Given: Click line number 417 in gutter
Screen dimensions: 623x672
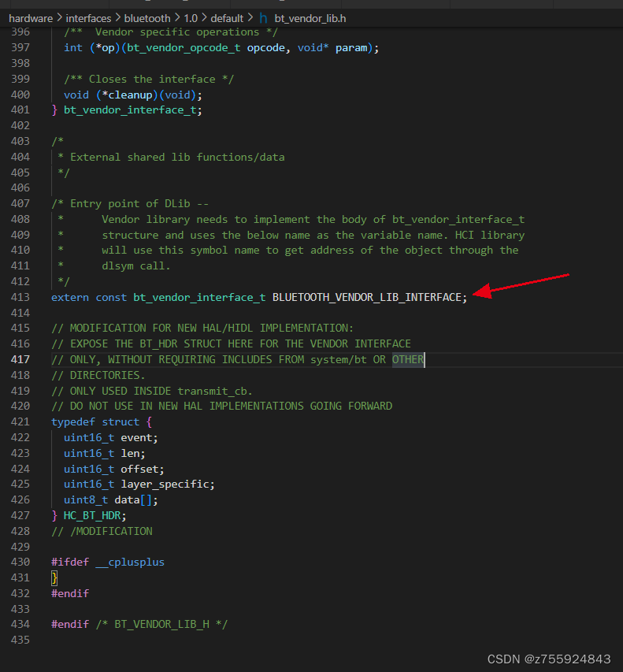Looking at the screenshot, I should [20, 359].
